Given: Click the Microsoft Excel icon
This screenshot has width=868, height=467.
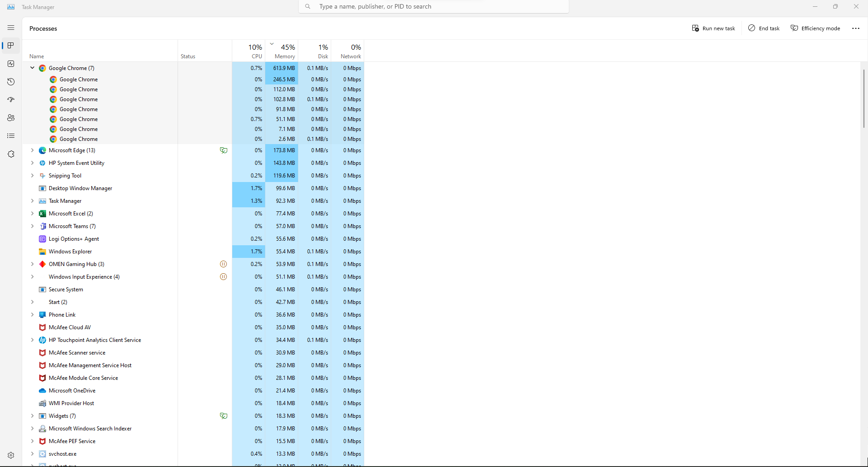Looking at the screenshot, I should tap(42, 214).
